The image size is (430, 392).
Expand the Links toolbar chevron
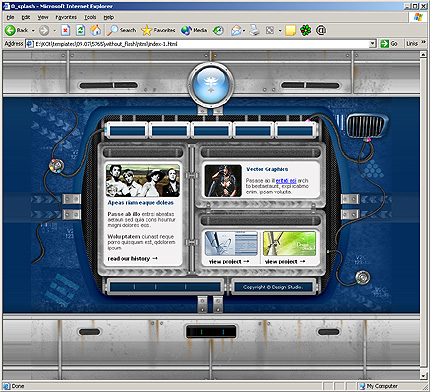click(x=423, y=42)
